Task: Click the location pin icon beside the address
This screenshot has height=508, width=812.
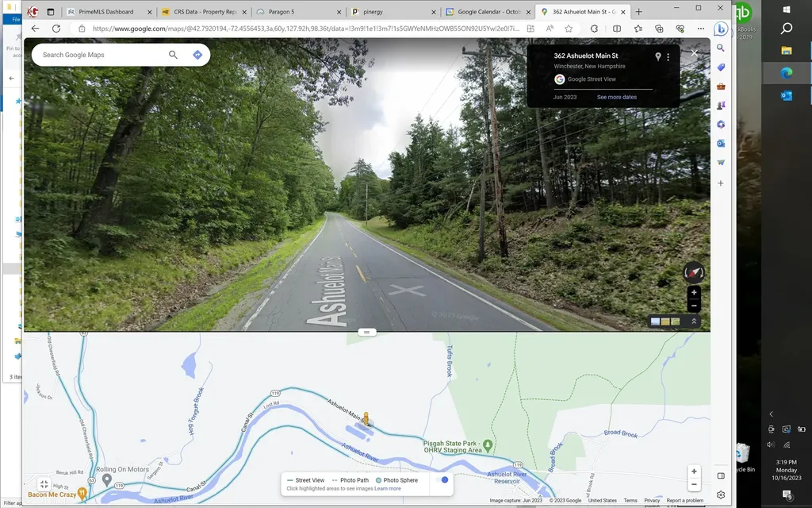Action: click(657, 57)
